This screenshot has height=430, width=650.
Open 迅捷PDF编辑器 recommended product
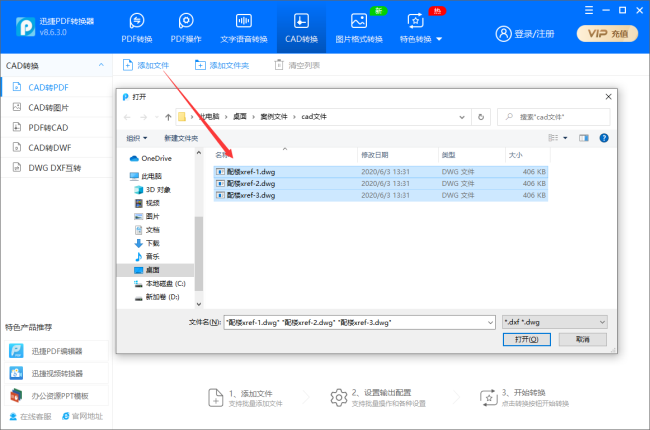click(56, 351)
